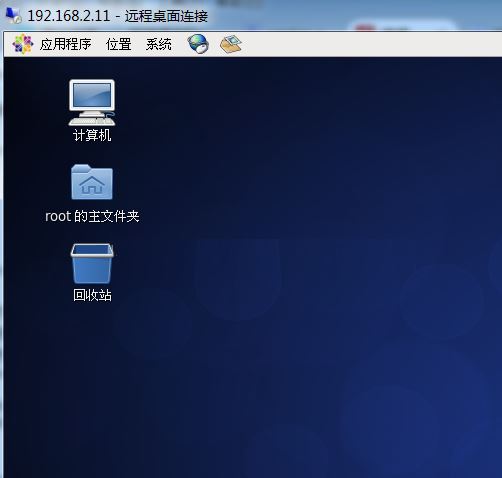Click the Remote Desktop icon in the title bar
The image size is (502, 478).
point(13,15)
